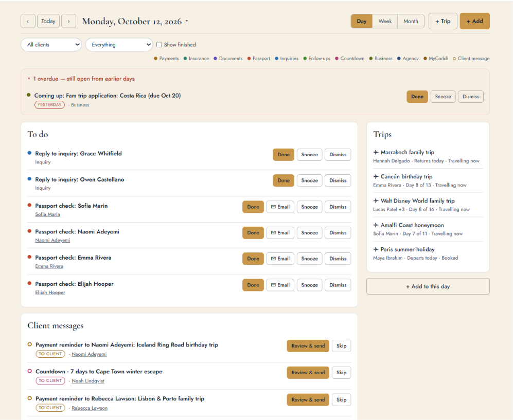The height and width of the screenshot is (420, 513).
Task: Enable the Show finished checkbox
Action: 159,45
